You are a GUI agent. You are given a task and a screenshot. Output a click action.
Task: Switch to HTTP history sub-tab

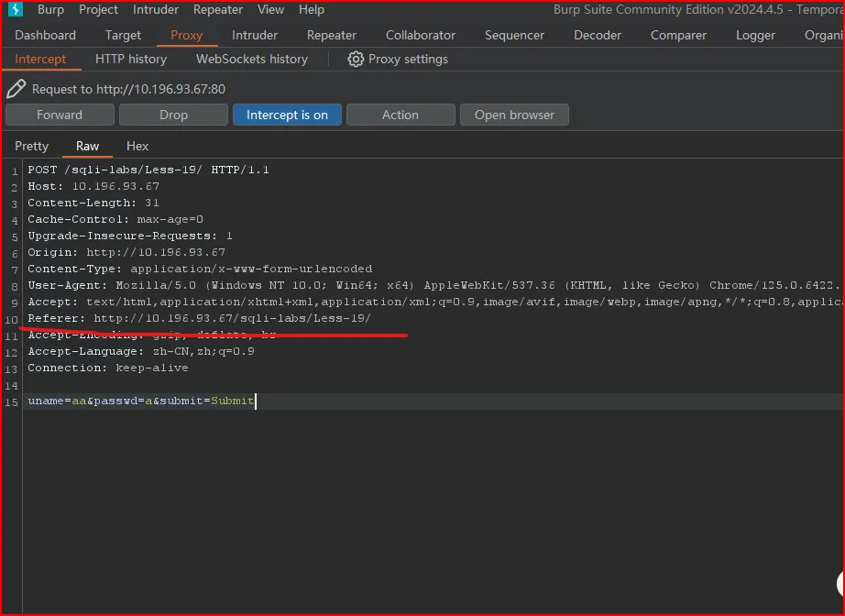coord(131,60)
